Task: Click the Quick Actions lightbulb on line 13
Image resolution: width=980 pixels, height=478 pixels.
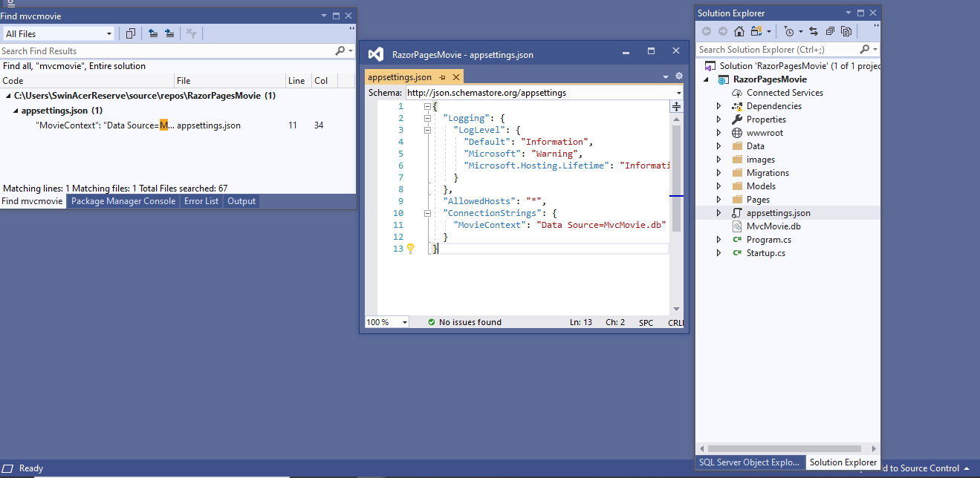Action: 409,249
